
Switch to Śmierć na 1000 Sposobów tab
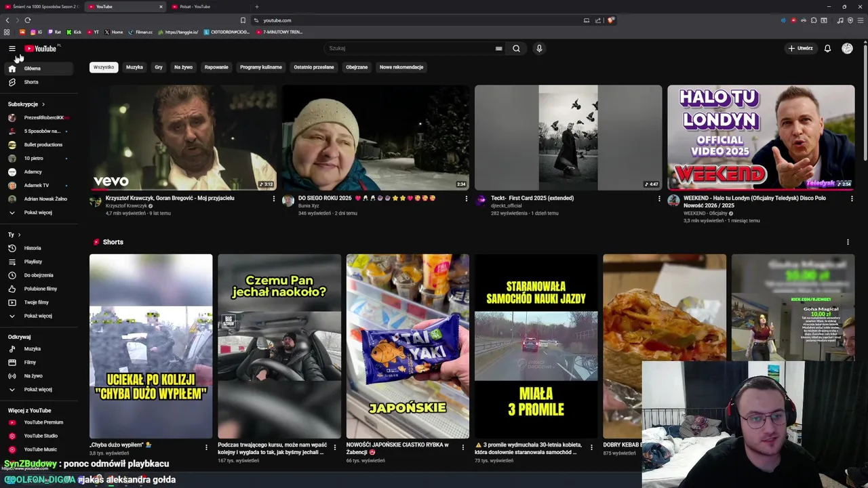coord(42,7)
